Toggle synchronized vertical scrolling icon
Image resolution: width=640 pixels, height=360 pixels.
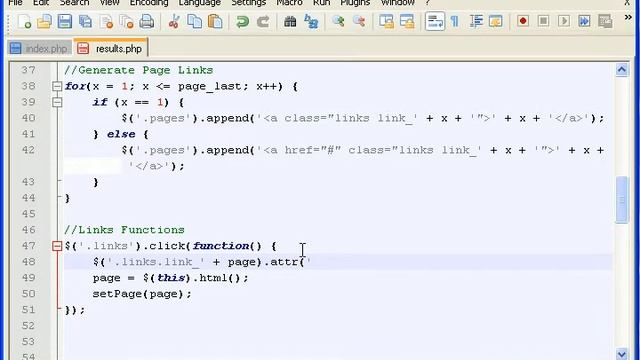point(386,21)
